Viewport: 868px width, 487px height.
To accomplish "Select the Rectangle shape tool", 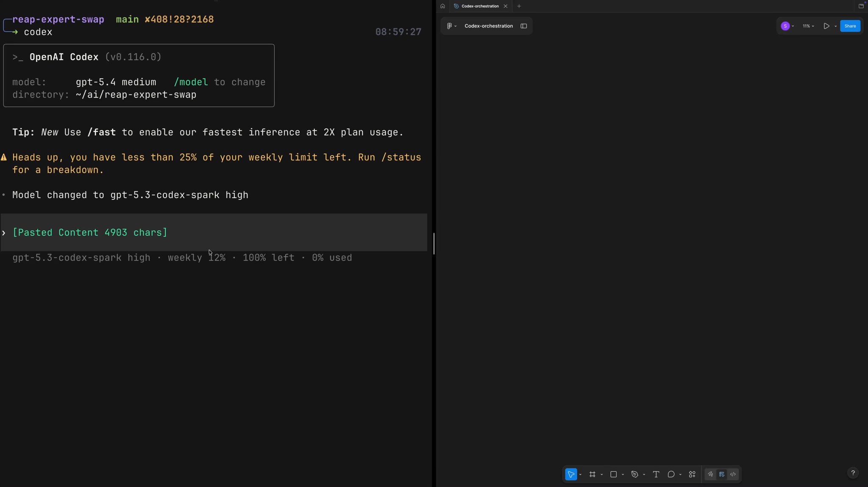I will coord(613,474).
